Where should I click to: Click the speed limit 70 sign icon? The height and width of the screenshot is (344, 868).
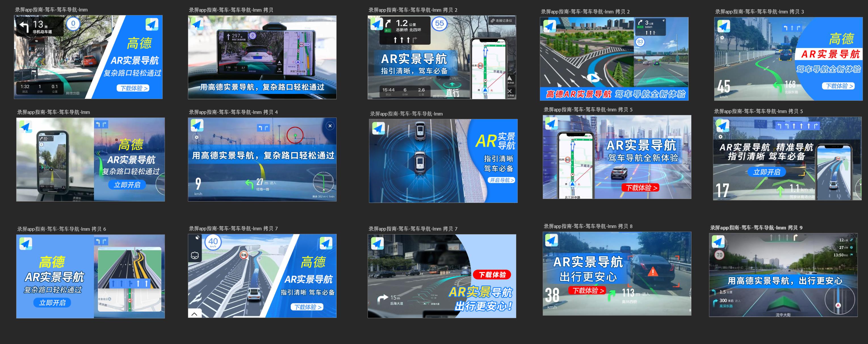[719, 255]
